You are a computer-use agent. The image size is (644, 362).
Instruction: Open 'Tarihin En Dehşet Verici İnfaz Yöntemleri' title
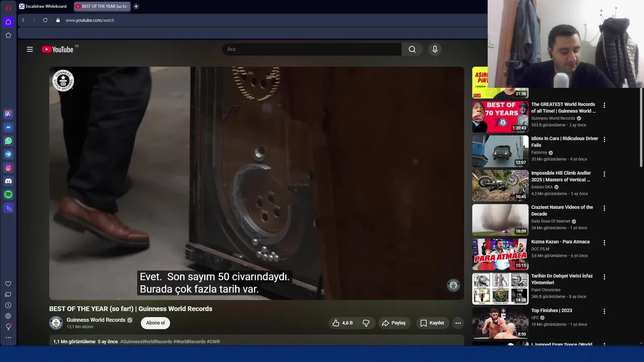[562, 279]
